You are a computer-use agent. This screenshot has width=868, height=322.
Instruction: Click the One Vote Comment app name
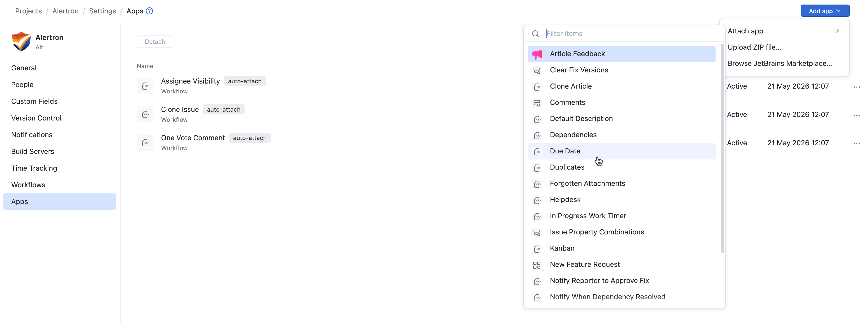193,138
